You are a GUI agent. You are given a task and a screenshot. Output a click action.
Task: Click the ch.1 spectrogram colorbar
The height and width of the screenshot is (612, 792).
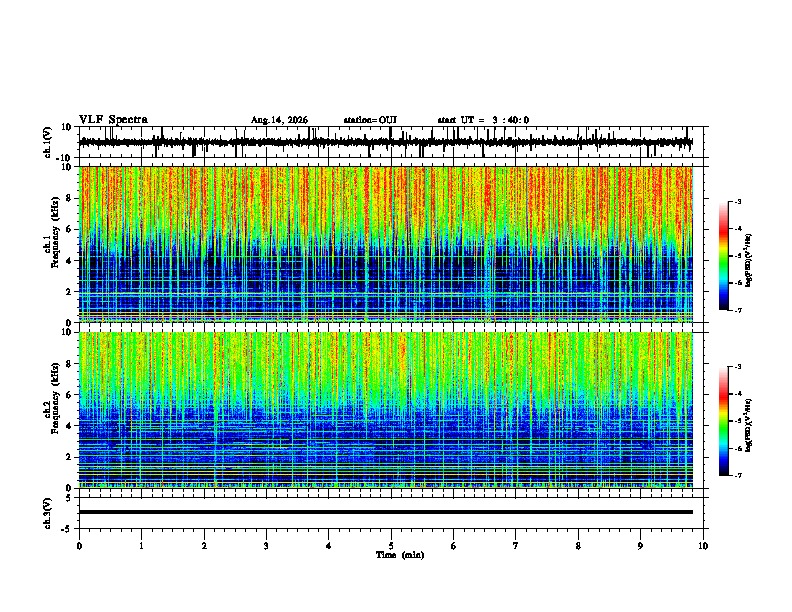723,256
